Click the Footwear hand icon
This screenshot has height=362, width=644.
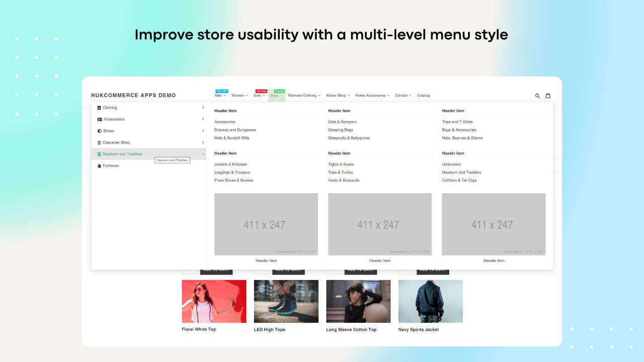click(x=99, y=165)
